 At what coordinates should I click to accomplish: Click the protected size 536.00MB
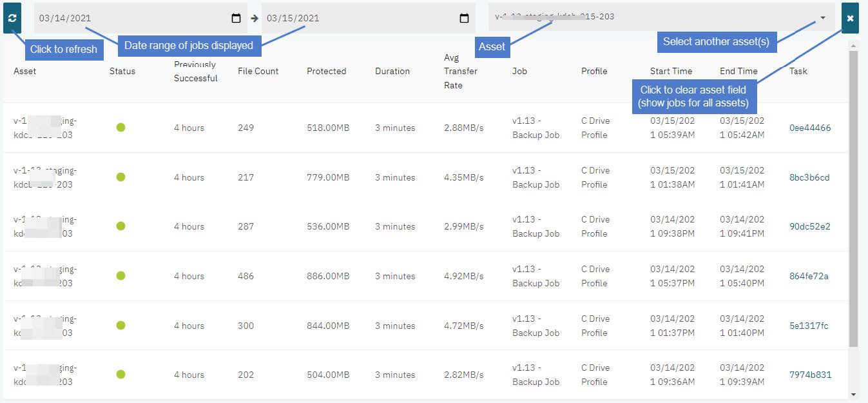328,226
